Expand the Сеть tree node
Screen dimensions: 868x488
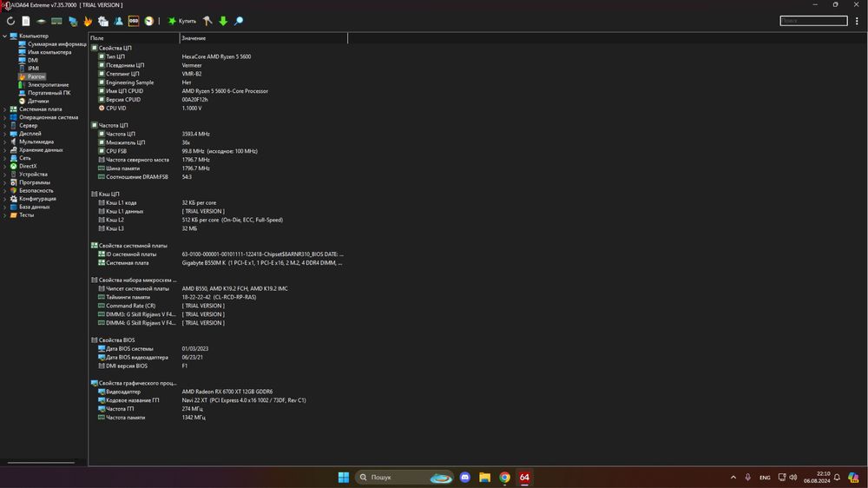point(5,158)
